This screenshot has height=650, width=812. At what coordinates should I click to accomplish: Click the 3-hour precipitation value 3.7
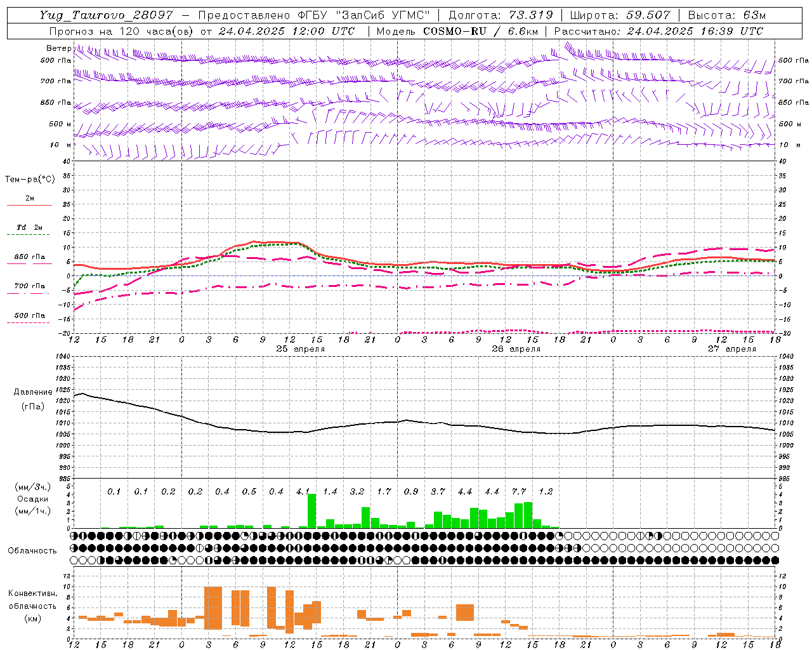tap(438, 491)
